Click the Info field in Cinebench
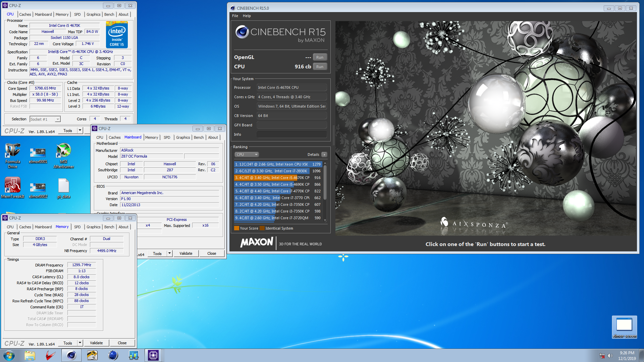644x362 pixels. (291, 134)
